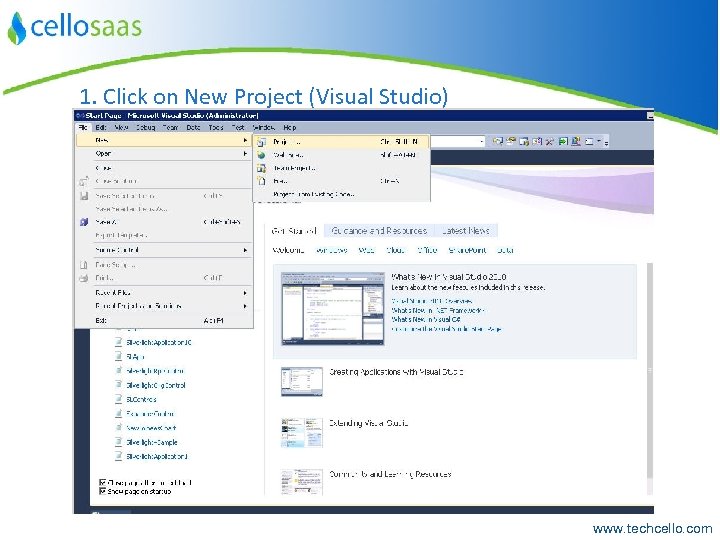The width and height of the screenshot is (720, 540).
Task: Open the Test menu
Action: pos(238,128)
